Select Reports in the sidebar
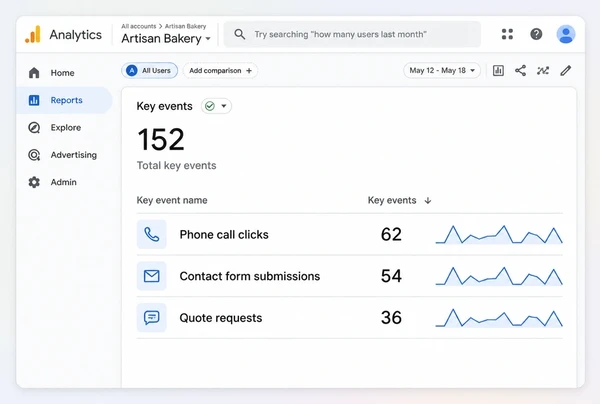Viewport: 600px width, 404px height. (64, 100)
